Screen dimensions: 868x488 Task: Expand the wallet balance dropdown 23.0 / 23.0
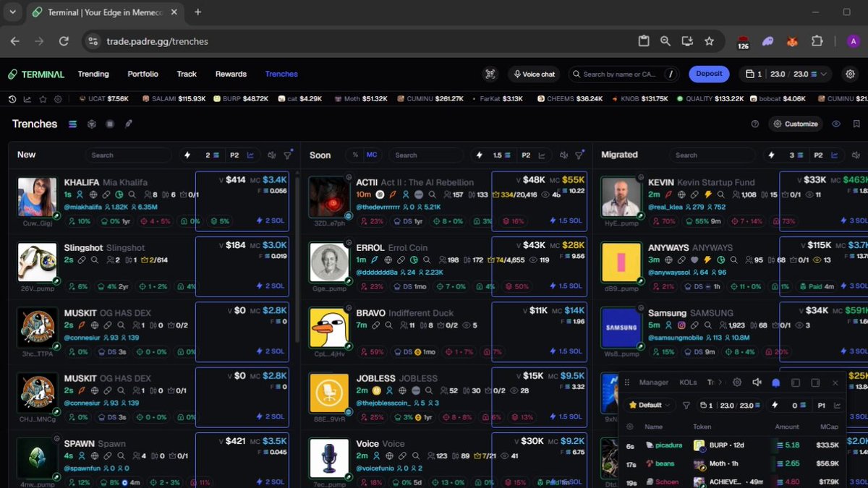pyautogui.click(x=786, y=74)
